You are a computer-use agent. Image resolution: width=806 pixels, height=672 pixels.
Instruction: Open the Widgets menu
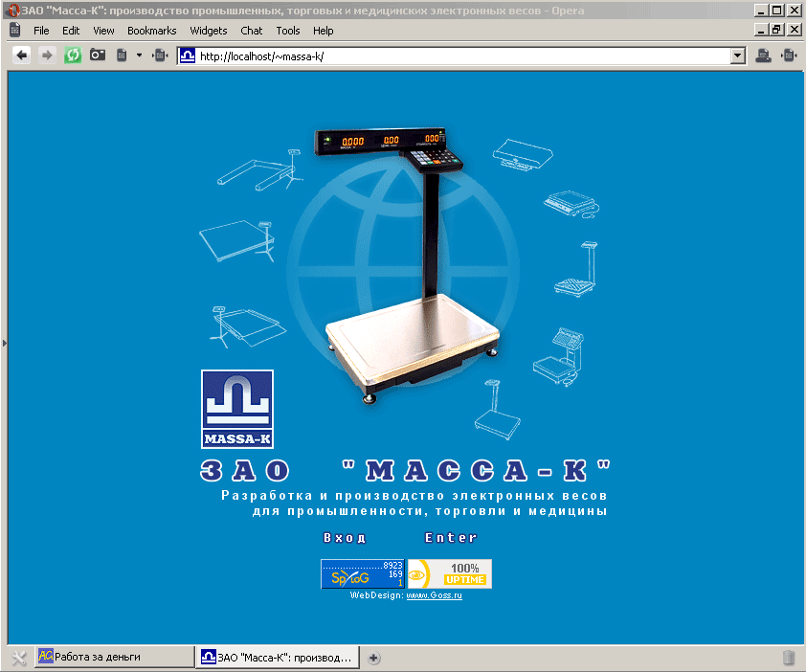pos(208,31)
